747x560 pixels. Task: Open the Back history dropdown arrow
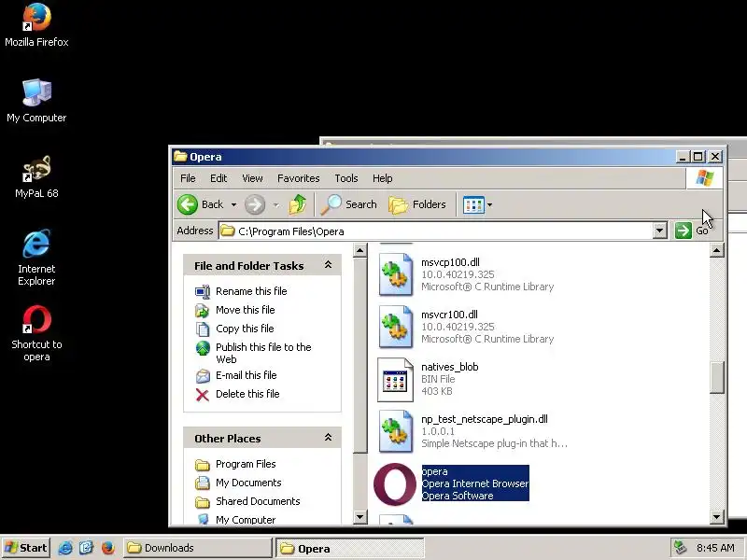click(234, 205)
